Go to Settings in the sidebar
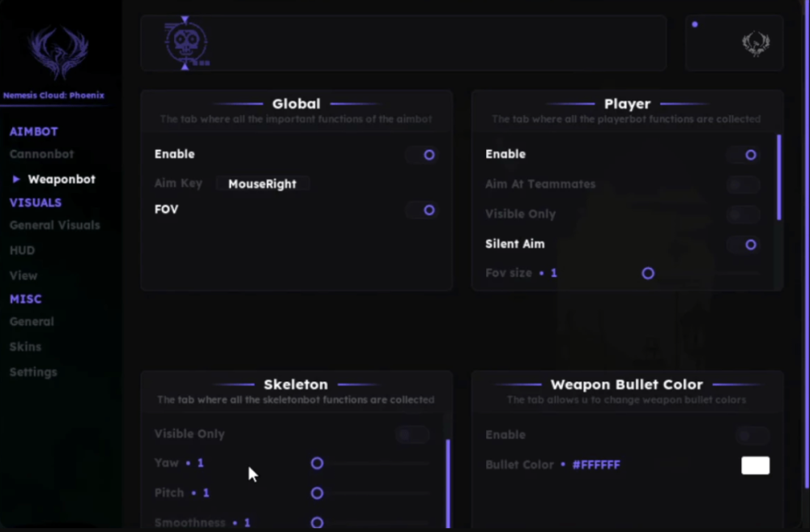The image size is (810, 532). click(33, 372)
